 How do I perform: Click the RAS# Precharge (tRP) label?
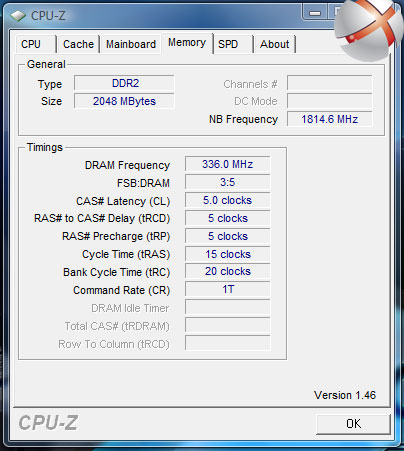click(116, 236)
